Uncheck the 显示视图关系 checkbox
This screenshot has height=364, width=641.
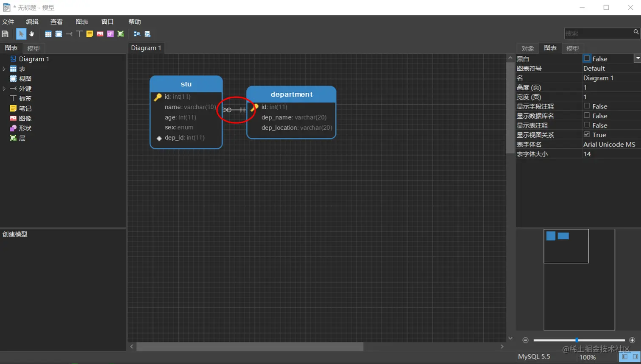tap(587, 134)
